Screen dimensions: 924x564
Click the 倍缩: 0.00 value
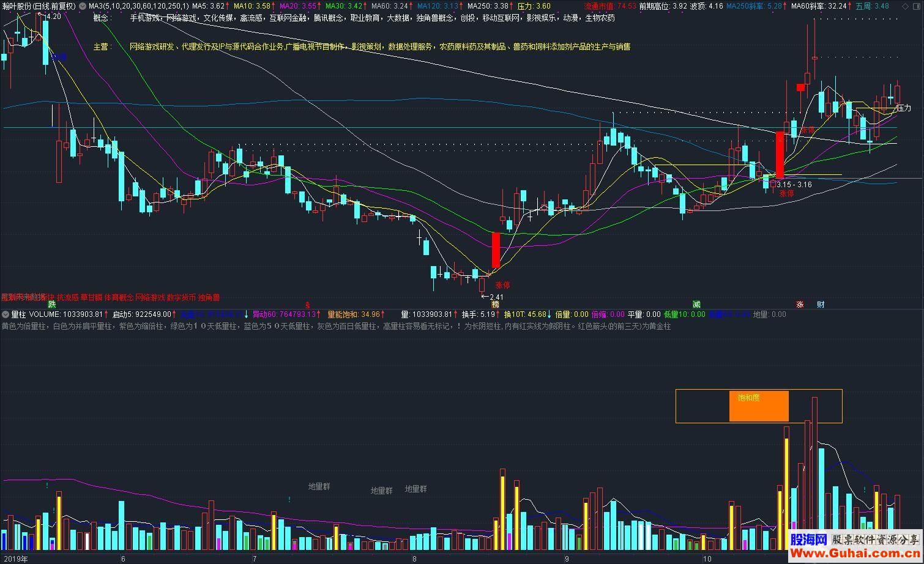608,314
